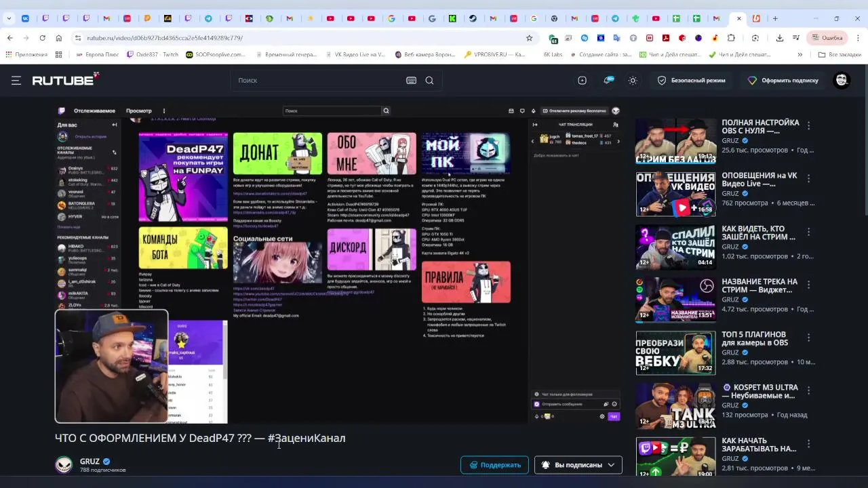Click the GRUZ channel avatar below video
Image resolution: width=868 pixels, height=488 pixels.
[64, 464]
